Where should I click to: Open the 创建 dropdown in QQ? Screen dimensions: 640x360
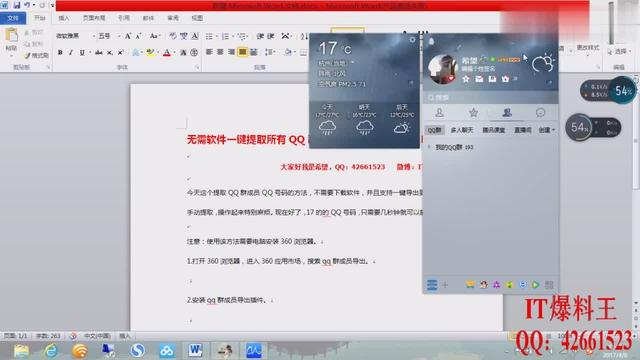[547, 130]
